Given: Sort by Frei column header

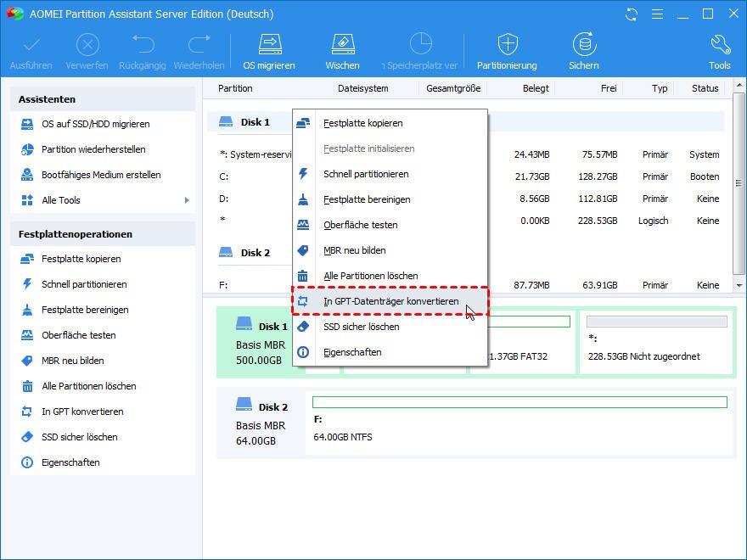Looking at the screenshot, I should (609, 88).
